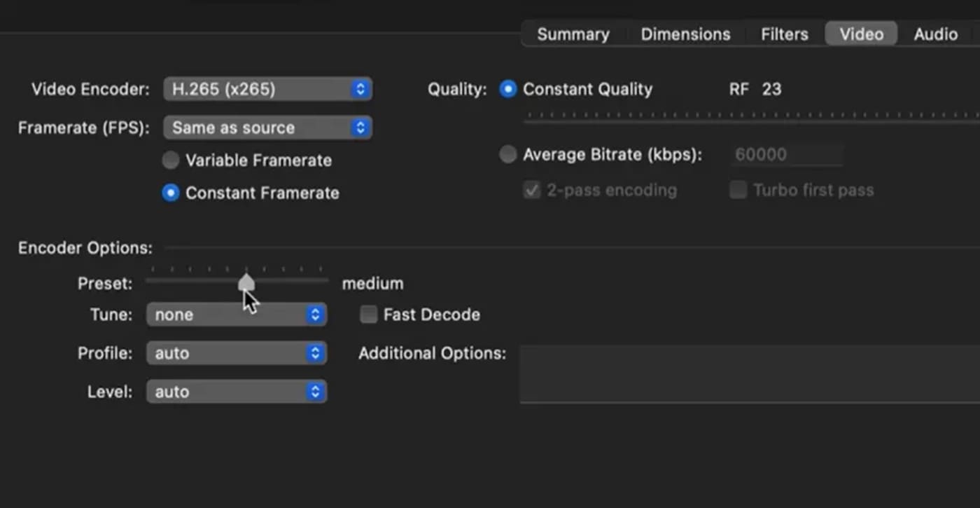Switch to the Audio tab
This screenshot has width=980, height=508.
tap(935, 34)
